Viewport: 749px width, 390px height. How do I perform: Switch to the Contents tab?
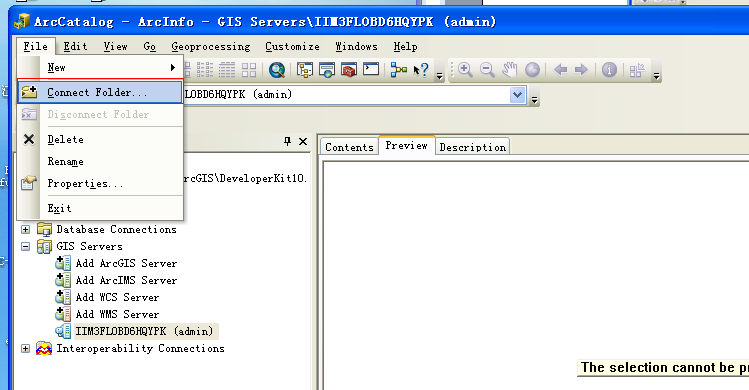(349, 147)
